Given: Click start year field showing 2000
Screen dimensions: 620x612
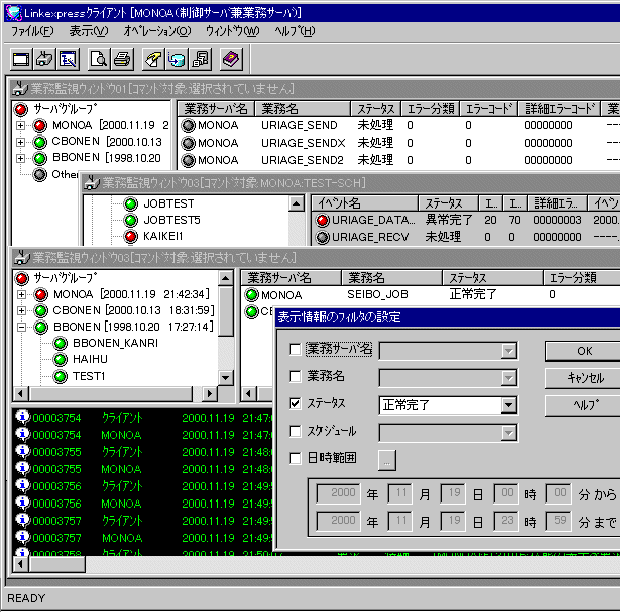Looking at the screenshot, I should (x=338, y=493).
